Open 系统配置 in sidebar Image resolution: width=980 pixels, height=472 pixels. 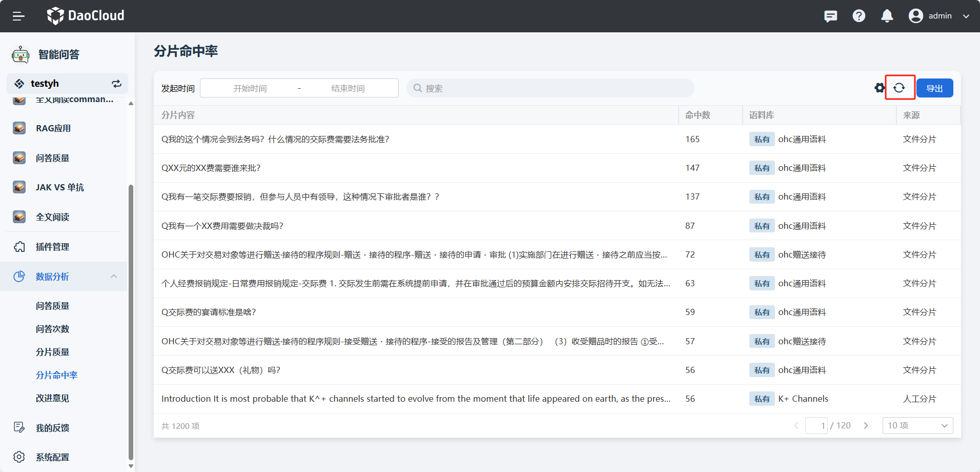52,457
